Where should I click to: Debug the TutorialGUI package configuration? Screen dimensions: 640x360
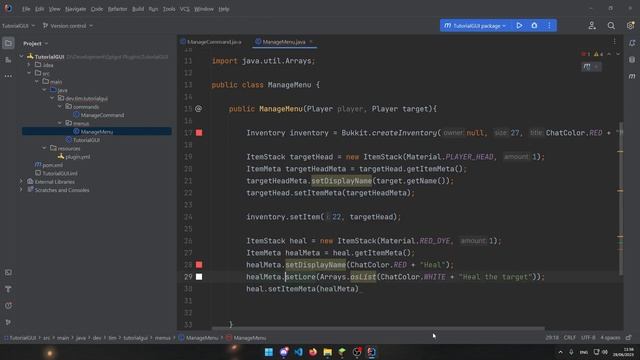pos(534,25)
